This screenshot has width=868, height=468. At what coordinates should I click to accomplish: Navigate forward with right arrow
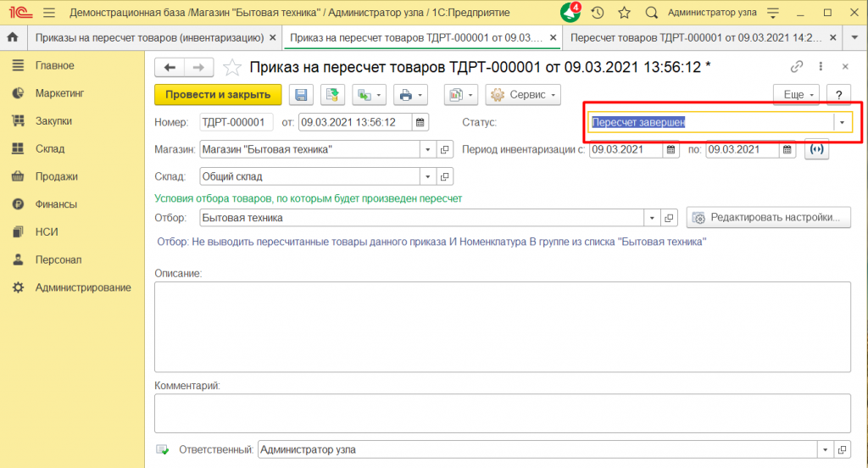(198, 68)
